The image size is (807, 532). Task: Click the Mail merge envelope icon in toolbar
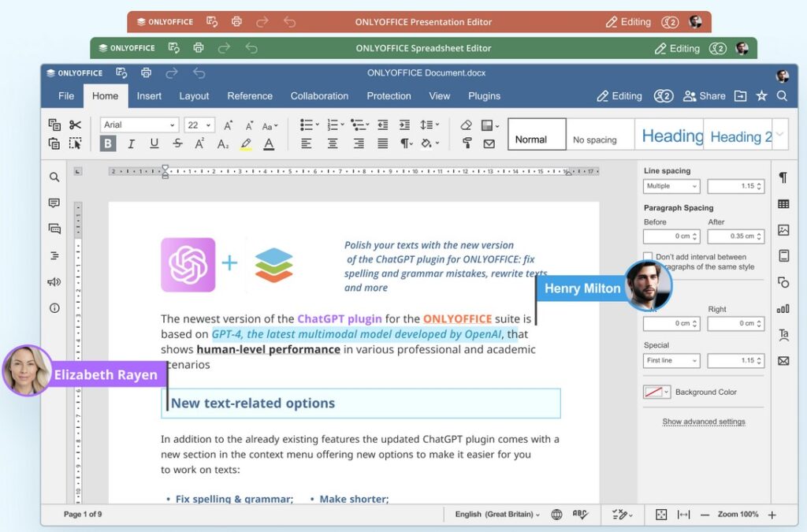point(489,144)
